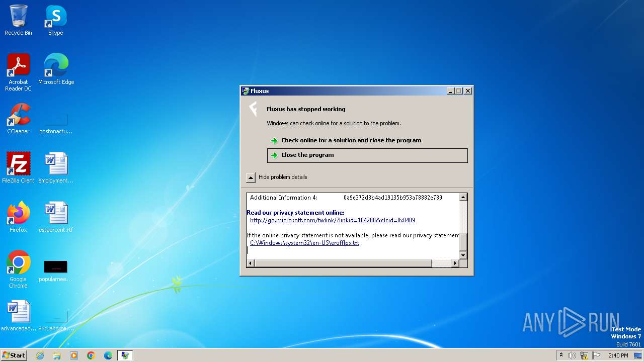The image size is (644, 362).
Task: Click the taskbar clock showing 2:40 PM
Action: pos(618,355)
